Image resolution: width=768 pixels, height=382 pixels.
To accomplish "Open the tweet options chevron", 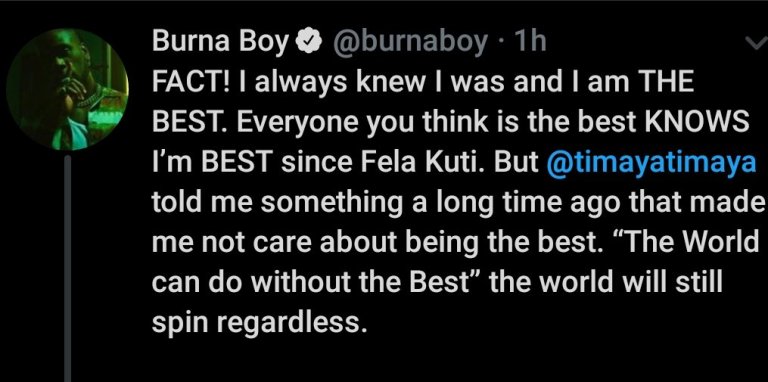I will pyautogui.click(x=756, y=44).
